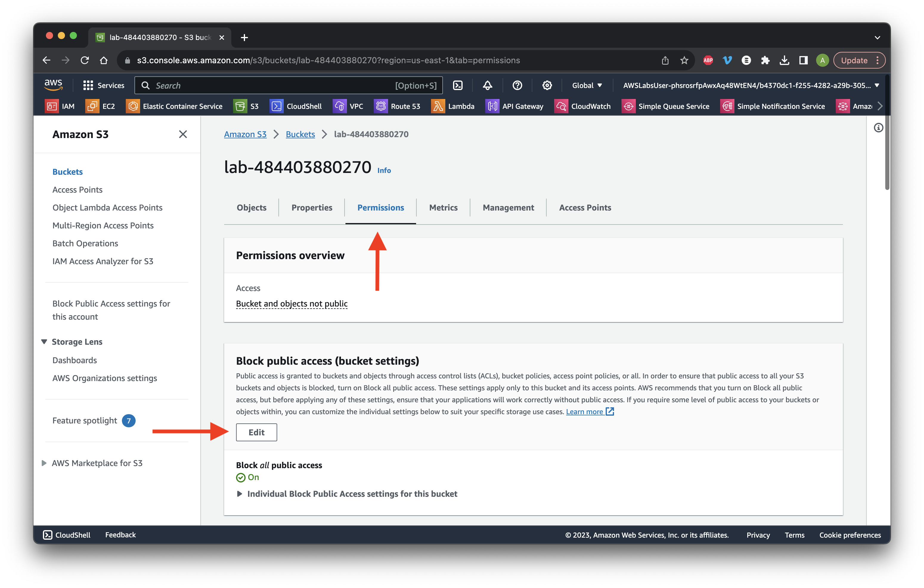Open IAM Access Analyzer for S3
The width and height of the screenshot is (924, 588).
(103, 261)
